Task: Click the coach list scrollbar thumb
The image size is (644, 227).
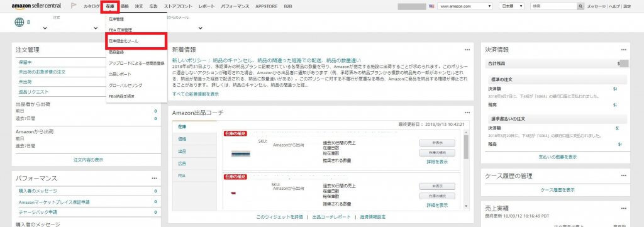Action: (x=466, y=147)
